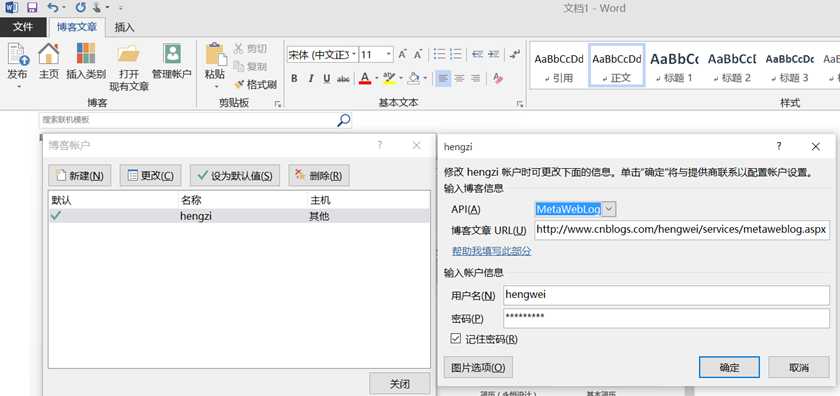Screen dimensions: 840x396
Task: Switch to Blog Post (博客文章) tab
Action: (77, 27)
